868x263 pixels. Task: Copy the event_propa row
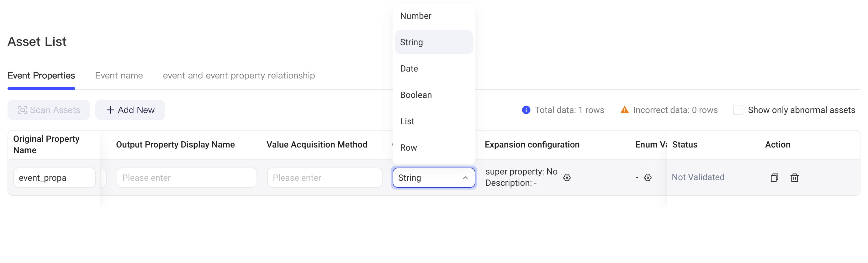(774, 178)
